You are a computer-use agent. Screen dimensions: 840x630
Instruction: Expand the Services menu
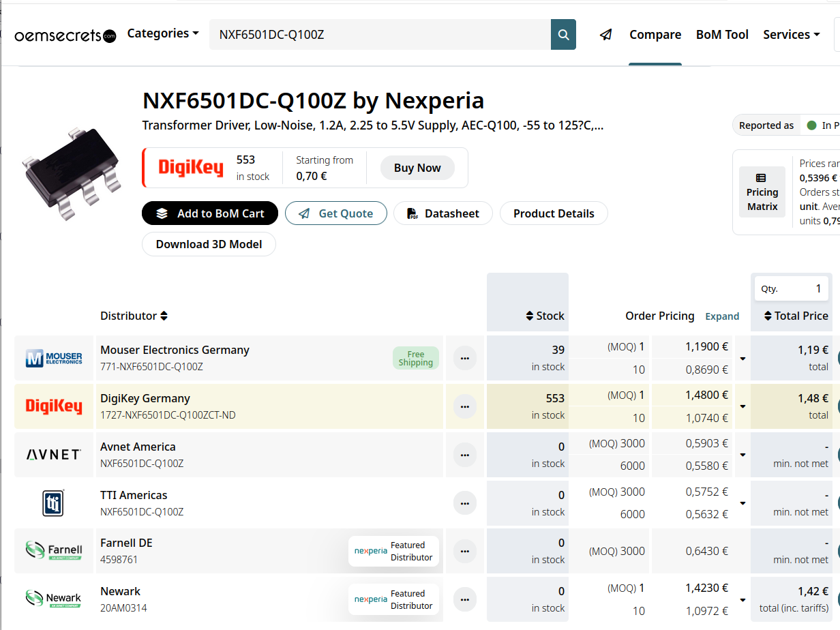(x=791, y=35)
